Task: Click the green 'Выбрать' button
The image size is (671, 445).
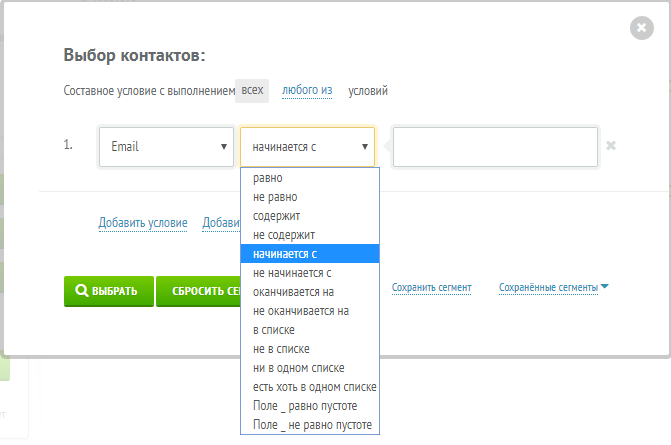Action: pyautogui.click(x=109, y=292)
